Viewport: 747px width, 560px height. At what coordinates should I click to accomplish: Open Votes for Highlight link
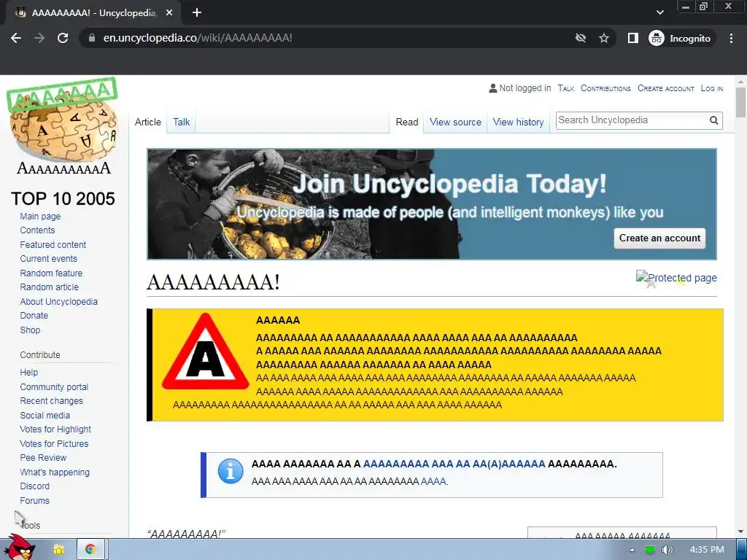pyautogui.click(x=55, y=429)
